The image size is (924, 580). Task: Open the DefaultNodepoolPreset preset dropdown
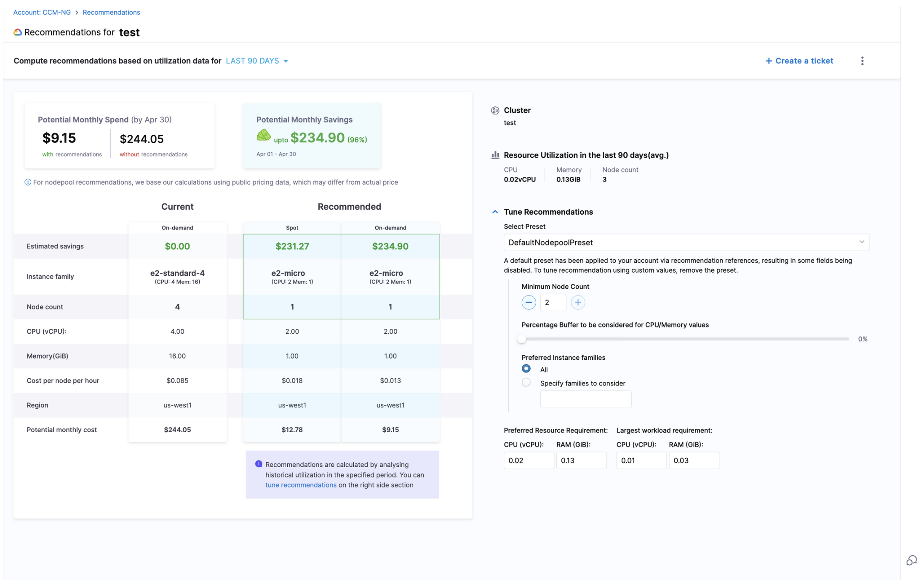[686, 242]
